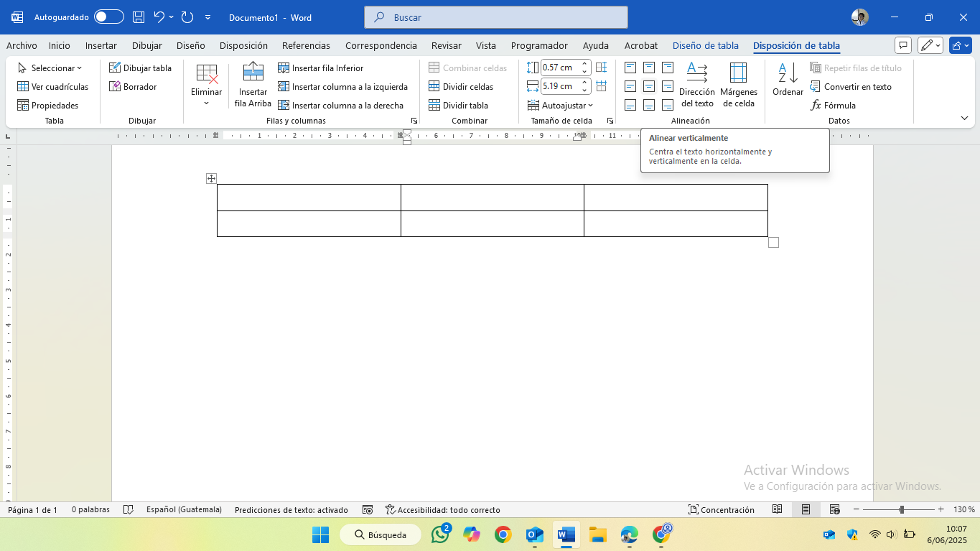Open the comments pane icon

tap(903, 45)
